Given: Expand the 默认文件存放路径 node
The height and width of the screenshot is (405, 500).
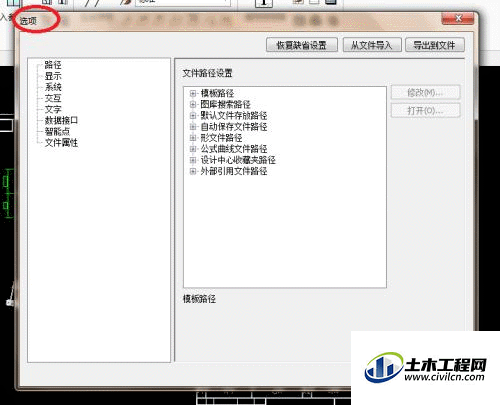Looking at the screenshot, I should pos(193,116).
